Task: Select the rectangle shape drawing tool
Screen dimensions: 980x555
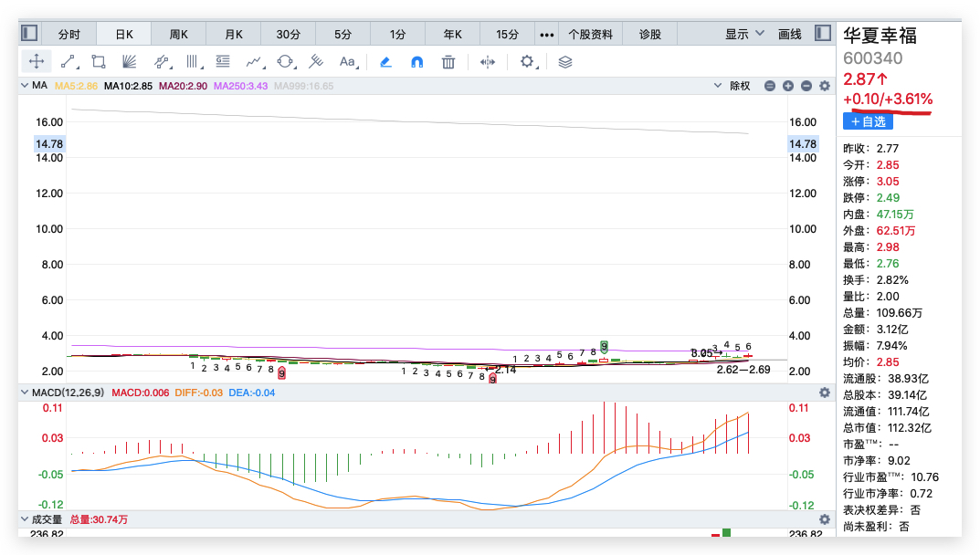Action: (x=99, y=62)
